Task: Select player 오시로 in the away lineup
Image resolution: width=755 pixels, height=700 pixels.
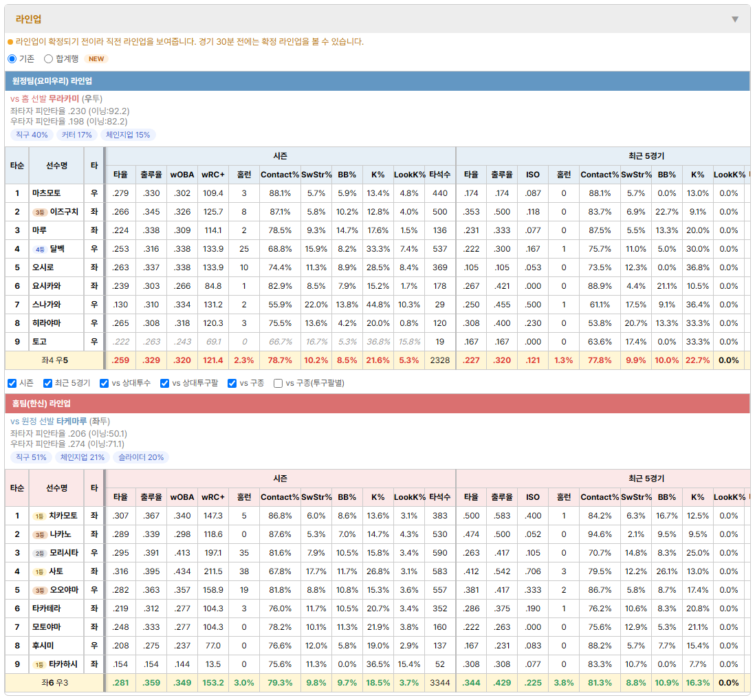Action: pyautogui.click(x=43, y=267)
